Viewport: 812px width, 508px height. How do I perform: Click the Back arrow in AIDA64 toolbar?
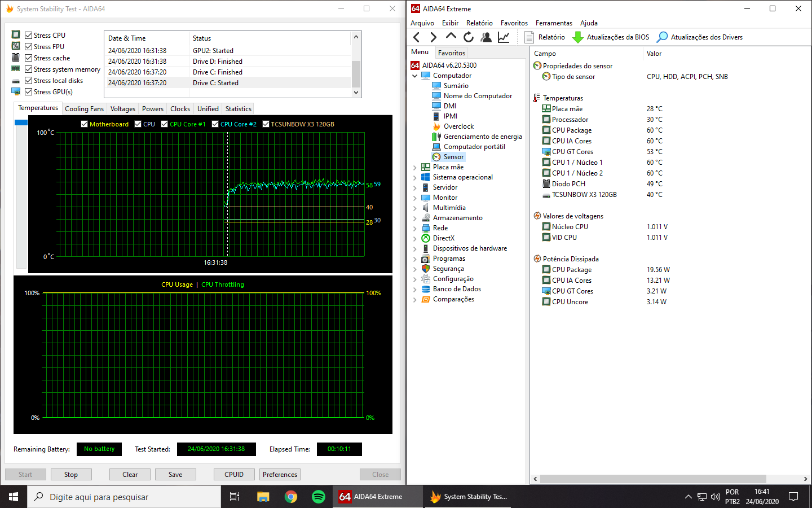416,37
